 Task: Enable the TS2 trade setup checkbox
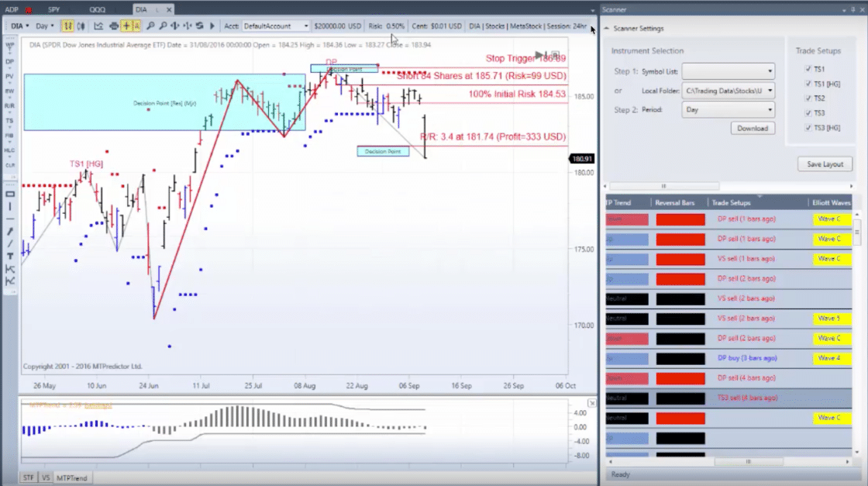809,98
